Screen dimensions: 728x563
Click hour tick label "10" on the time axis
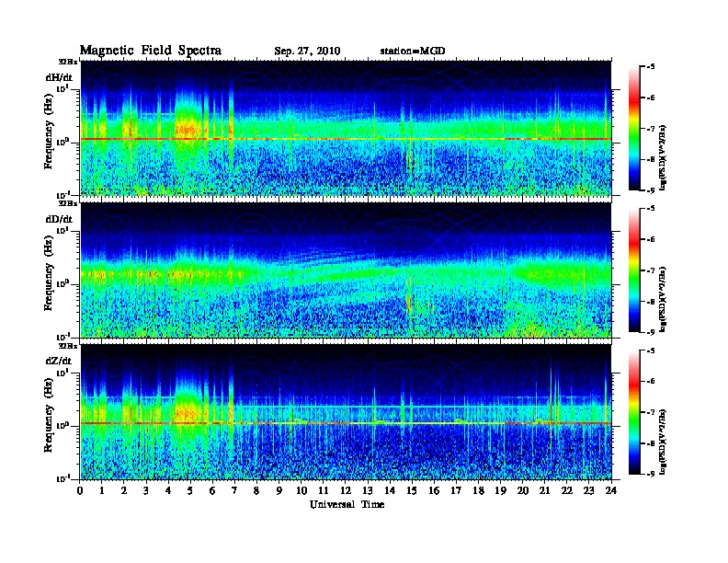click(301, 491)
